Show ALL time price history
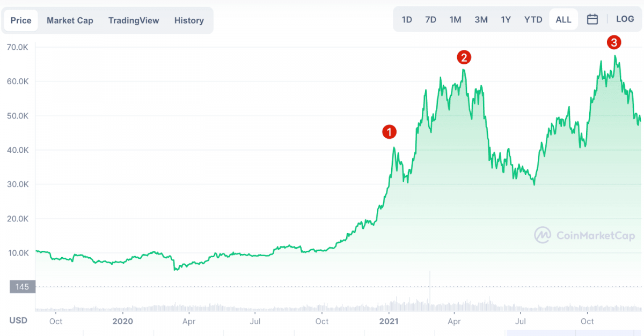 click(x=563, y=20)
